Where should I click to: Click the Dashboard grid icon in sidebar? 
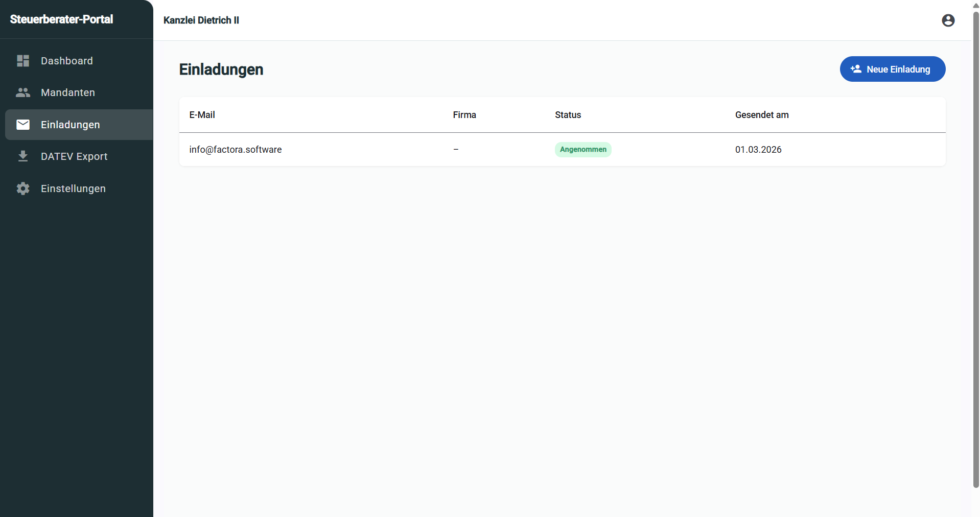coord(23,61)
